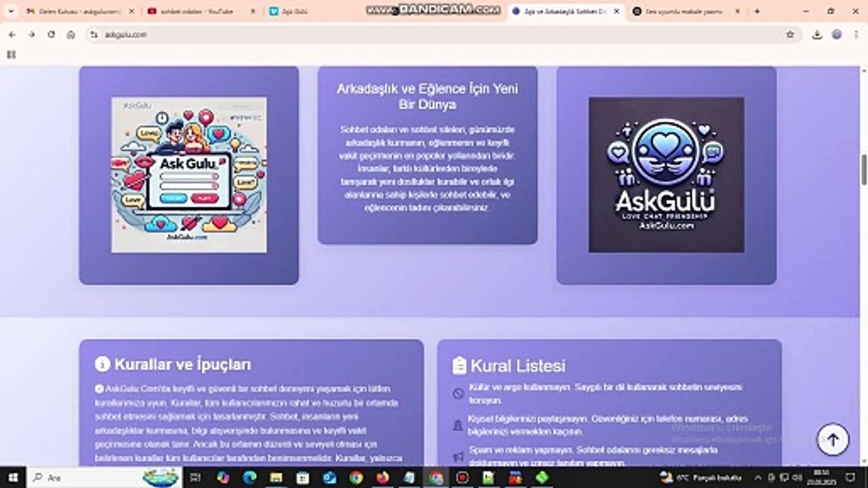Click the lock icon beside Kişisel bilgilerinizi paylaşmayın
The image size is (868, 488).
458,425
